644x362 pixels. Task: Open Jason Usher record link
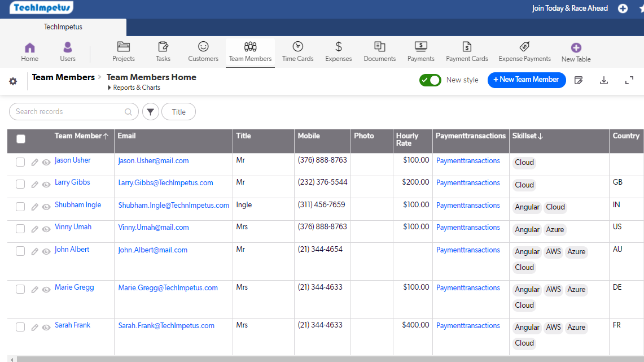(x=73, y=160)
